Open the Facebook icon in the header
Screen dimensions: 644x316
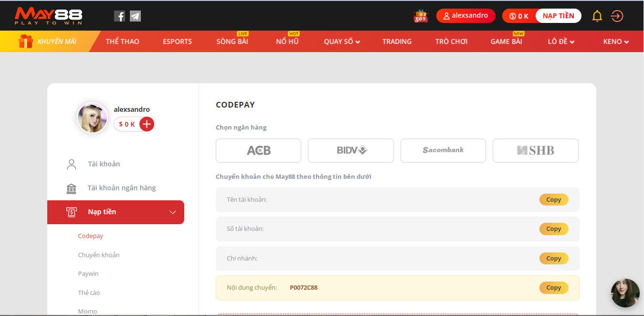(119, 15)
